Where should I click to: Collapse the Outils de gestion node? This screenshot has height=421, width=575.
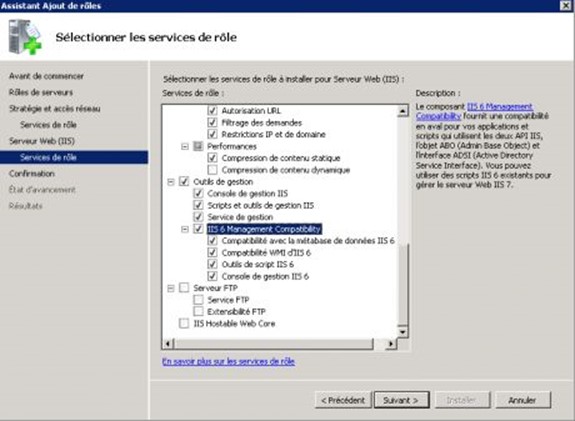(171, 182)
